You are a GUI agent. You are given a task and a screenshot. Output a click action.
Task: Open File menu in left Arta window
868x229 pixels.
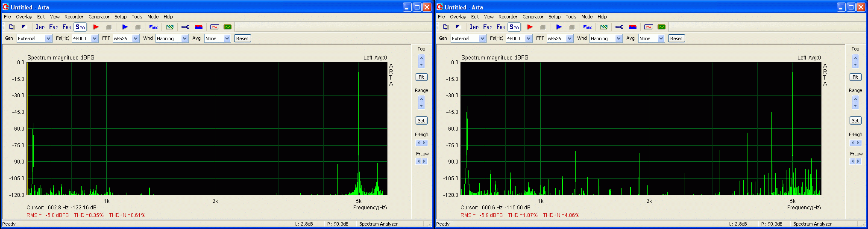pyautogui.click(x=7, y=17)
